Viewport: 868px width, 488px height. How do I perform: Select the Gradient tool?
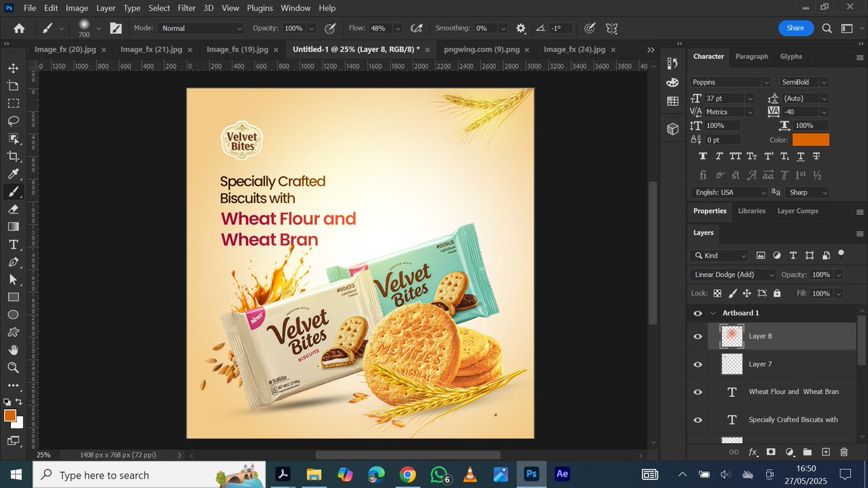tap(13, 226)
